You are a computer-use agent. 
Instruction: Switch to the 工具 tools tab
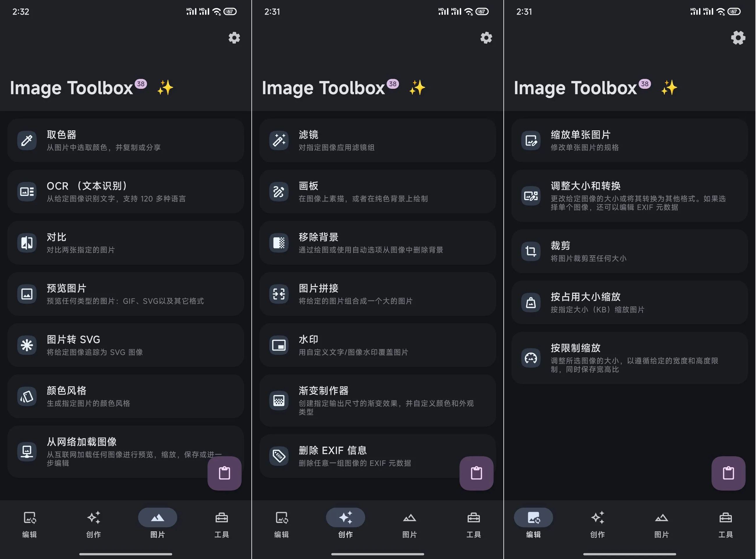tap(221, 524)
